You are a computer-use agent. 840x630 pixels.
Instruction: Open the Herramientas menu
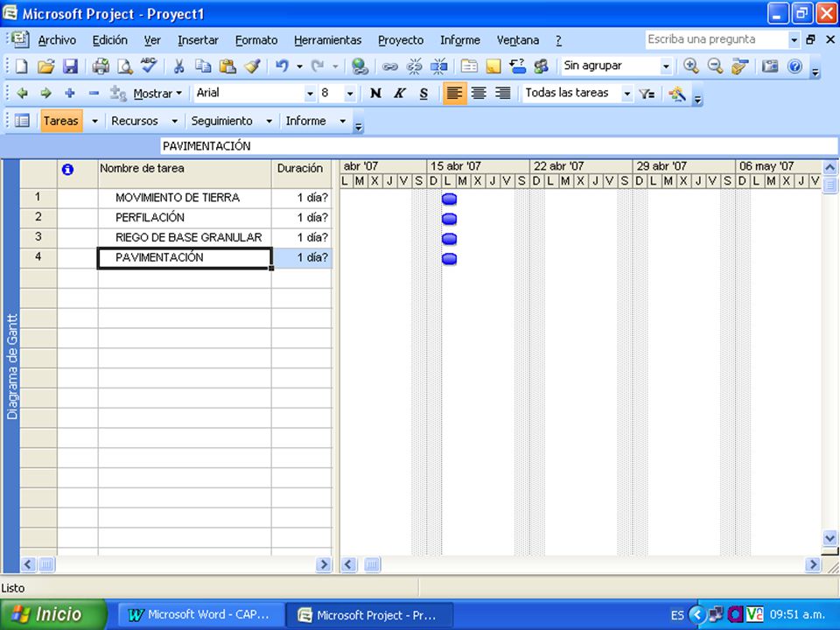click(328, 40)
